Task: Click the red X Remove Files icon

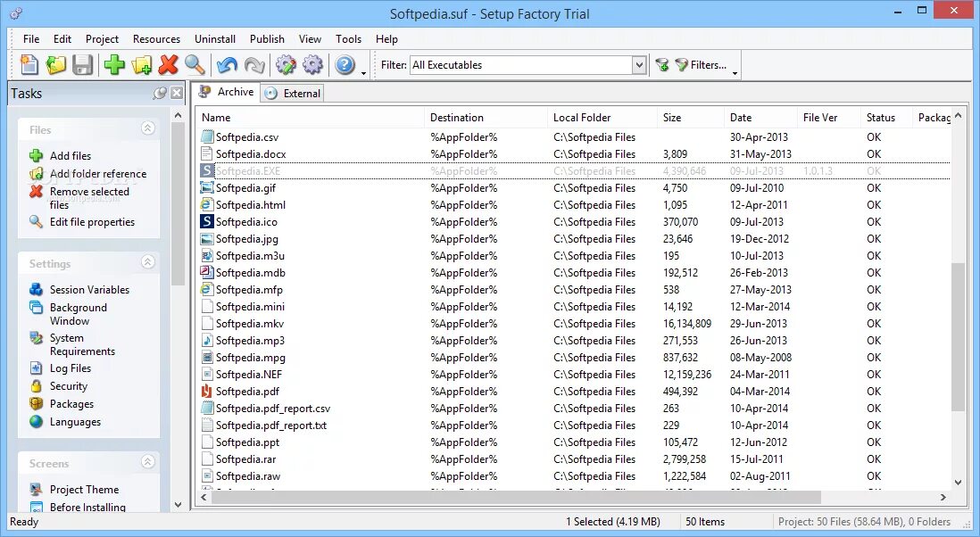Action: (168, 65)
